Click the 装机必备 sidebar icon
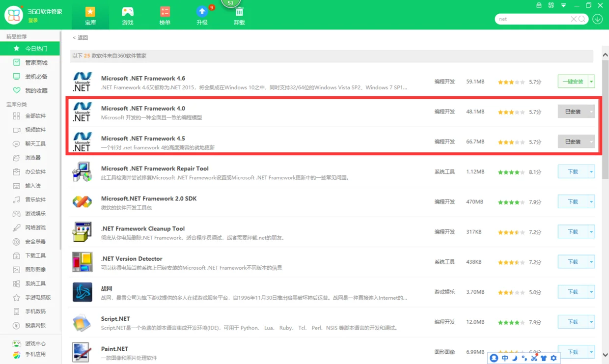The height and width of the screenshot is (364, 609). click(x=17, y=77)
